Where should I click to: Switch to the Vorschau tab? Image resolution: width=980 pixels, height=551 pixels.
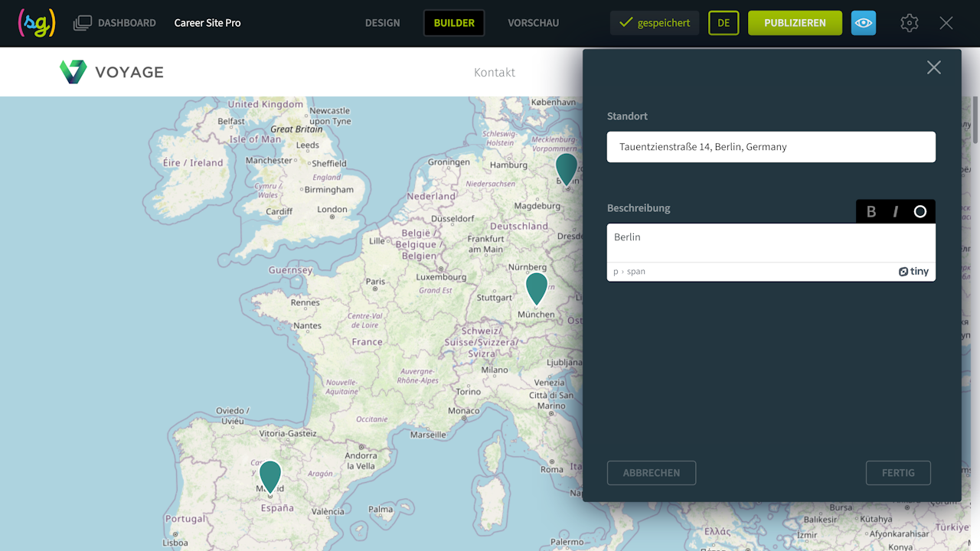(533, 23)
